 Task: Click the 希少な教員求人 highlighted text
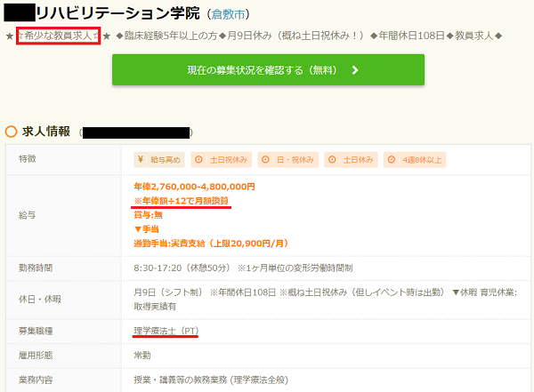(x=57, y=36)
